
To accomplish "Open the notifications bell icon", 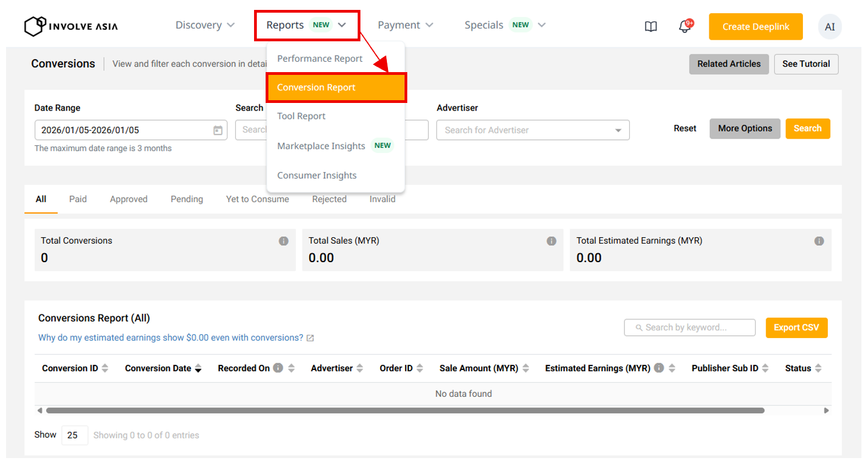I will [684, 26].
